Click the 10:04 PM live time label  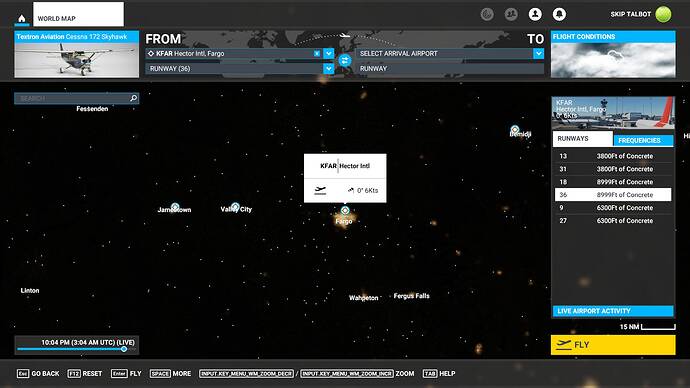click(88, 342)
